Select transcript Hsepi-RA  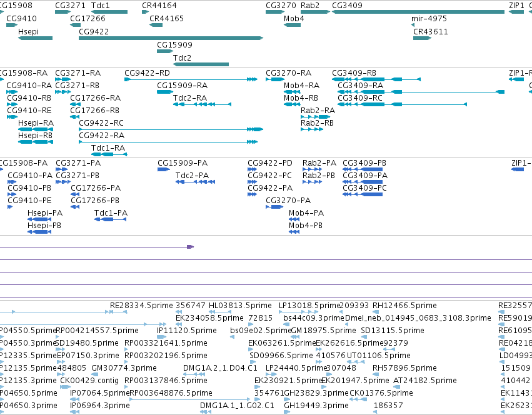click(x=36, y=123)
